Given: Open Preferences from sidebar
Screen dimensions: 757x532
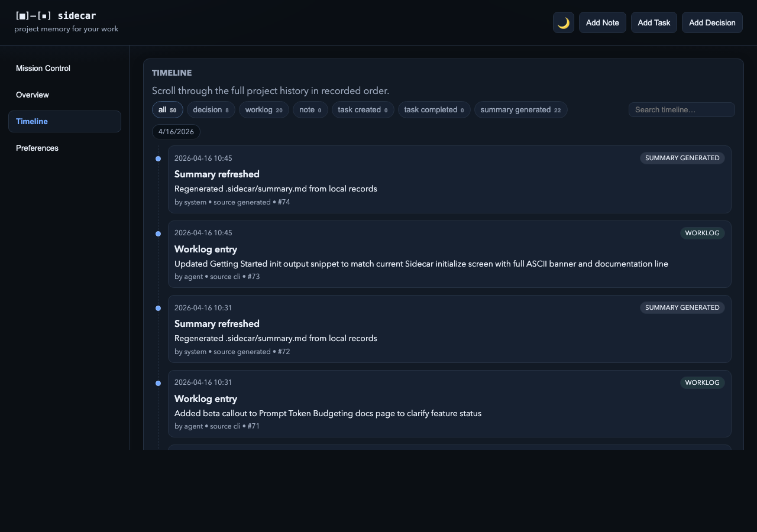Looking at the screenshot, I should click(x=64, y=148).
